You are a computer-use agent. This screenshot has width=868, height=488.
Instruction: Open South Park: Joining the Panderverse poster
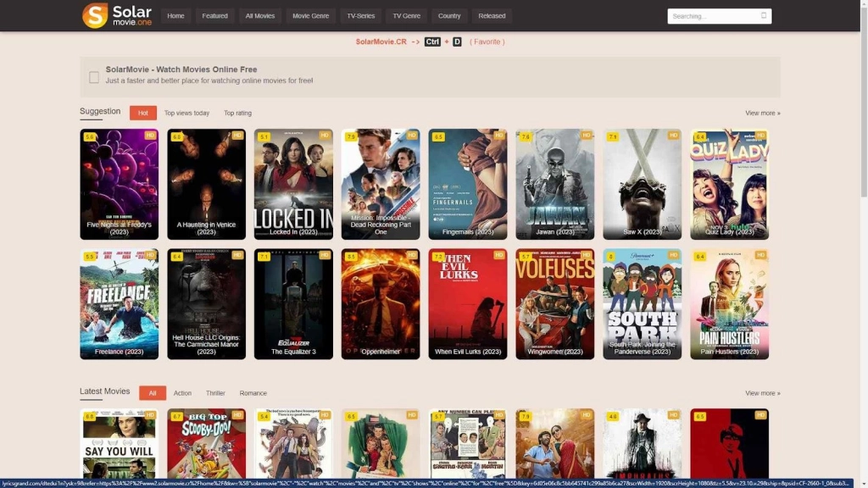[x=643, y=304]
